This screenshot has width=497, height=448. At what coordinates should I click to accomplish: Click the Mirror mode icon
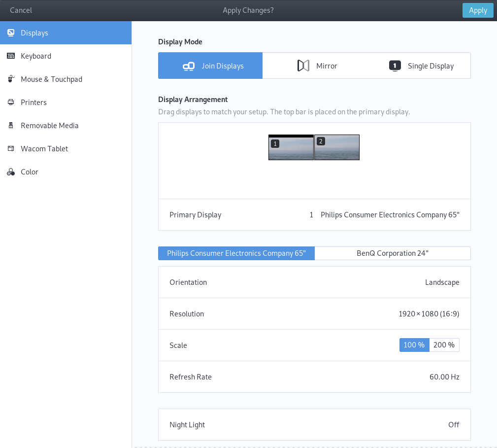point(303,66)
